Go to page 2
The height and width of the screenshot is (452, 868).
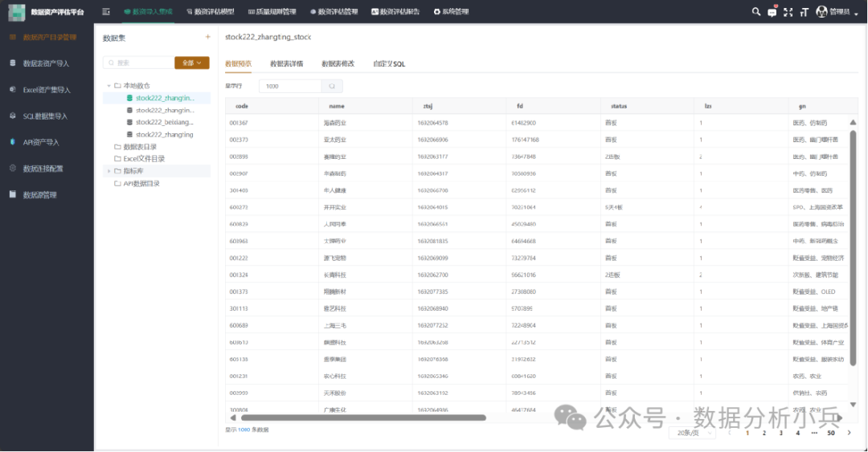(764, 434)
